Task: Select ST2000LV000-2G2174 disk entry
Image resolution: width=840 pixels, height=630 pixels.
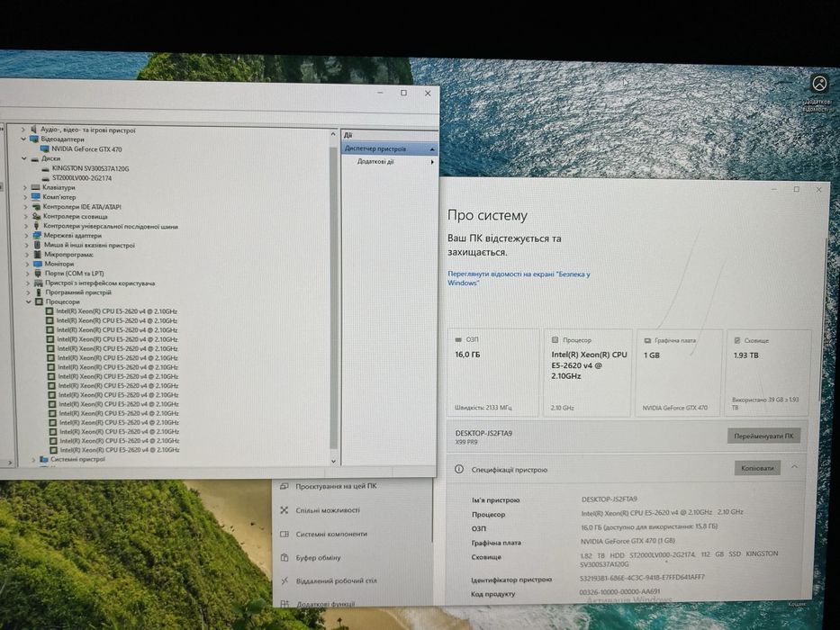Action: [81, 178]
